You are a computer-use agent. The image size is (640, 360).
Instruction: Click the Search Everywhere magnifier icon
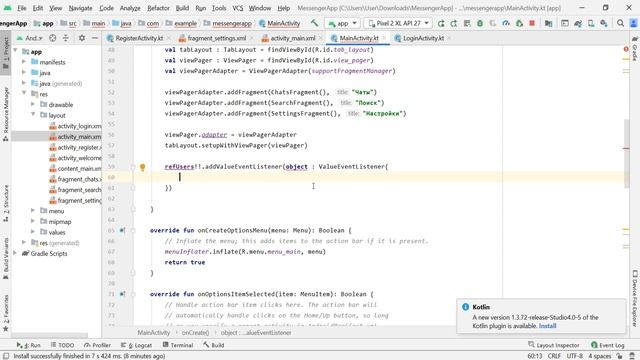click(x=620, y=23)
